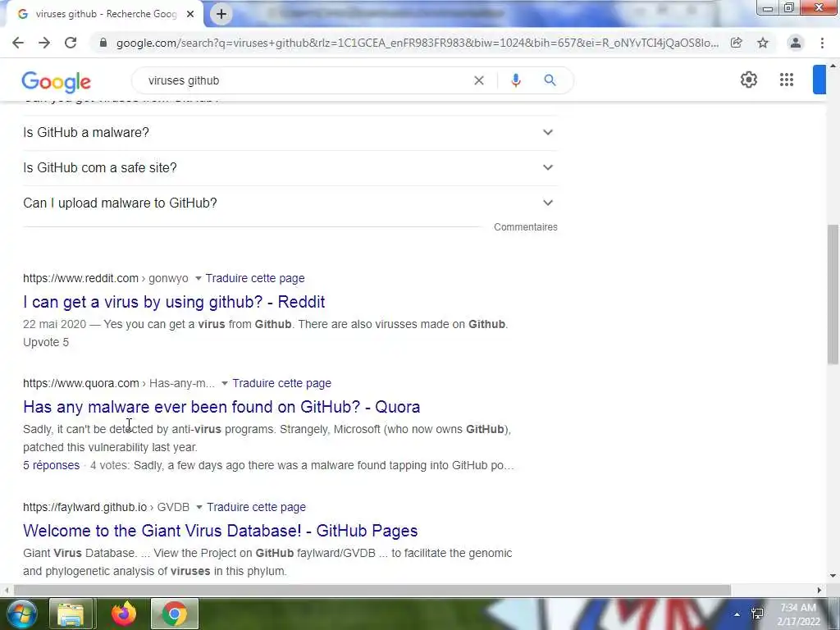Open the Chrome profile avatar
This screenshot has height=630, width=840.
[796, 43]
